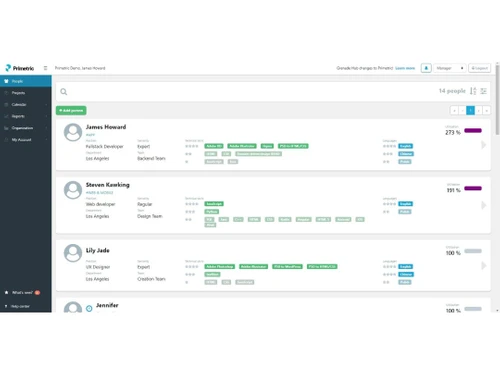Open the Help center link
500x375 pixels.
(17, 306)
